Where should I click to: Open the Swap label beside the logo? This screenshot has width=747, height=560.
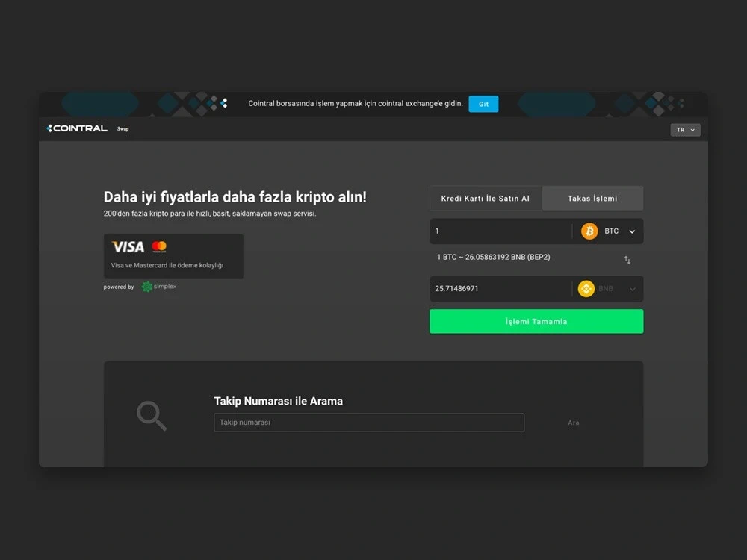coord(123,129)
